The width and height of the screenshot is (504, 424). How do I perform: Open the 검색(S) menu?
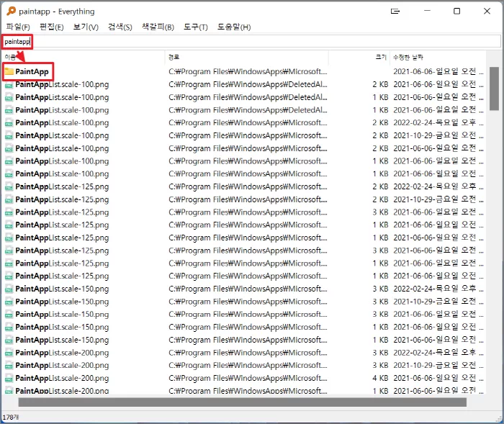(120, 27)
